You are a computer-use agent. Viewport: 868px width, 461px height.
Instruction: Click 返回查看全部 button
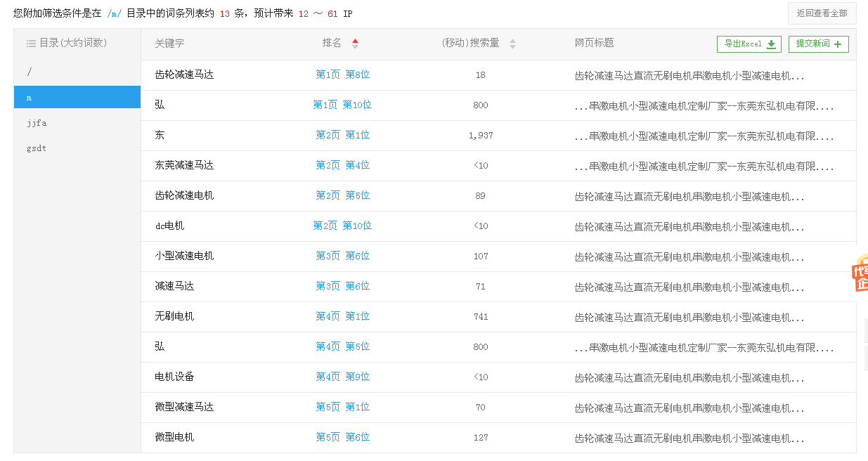tap(822, 13)
